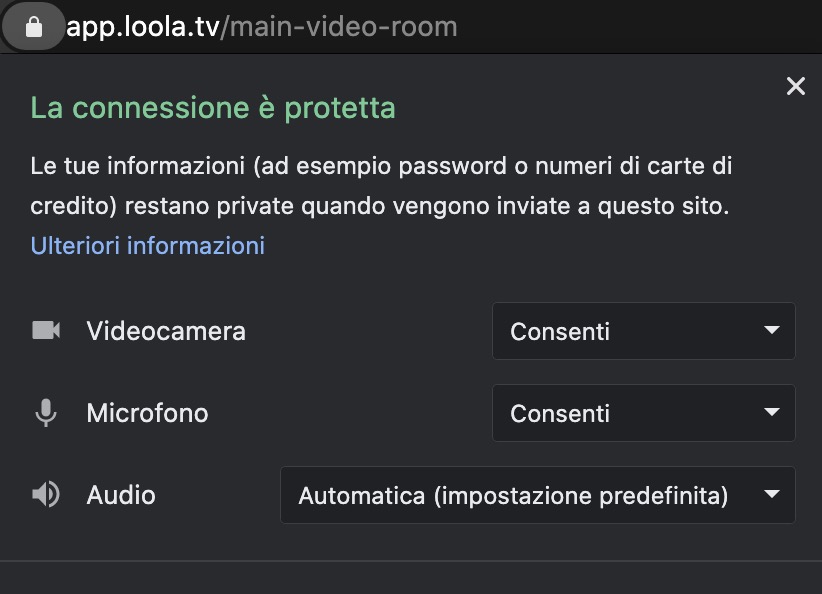The width and height of the screenshot is (822, 594).
Task: Click the Videocamera camera icon
Action: [x=46, y=331]
